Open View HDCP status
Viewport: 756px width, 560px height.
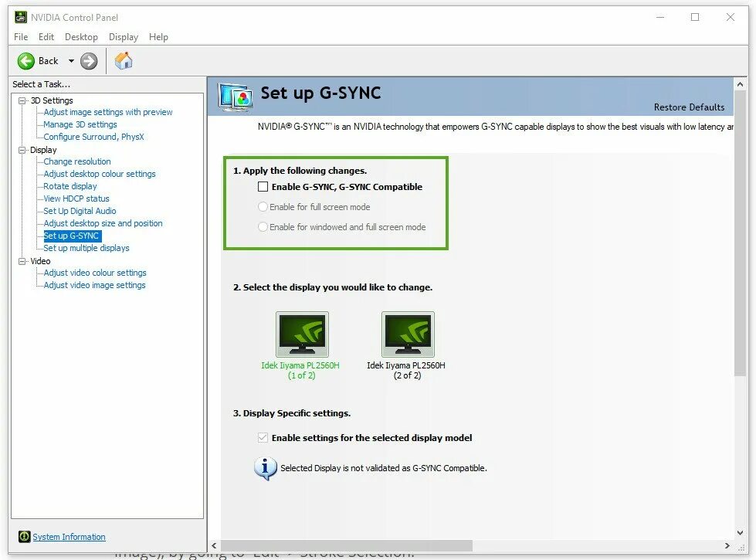point(76,199)
